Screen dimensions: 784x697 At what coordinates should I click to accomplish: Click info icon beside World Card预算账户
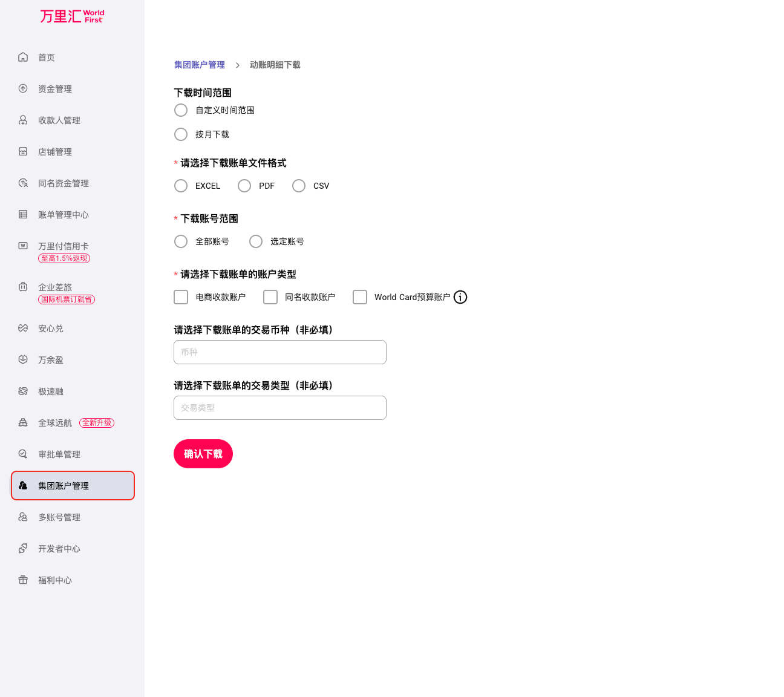point(460,297)
